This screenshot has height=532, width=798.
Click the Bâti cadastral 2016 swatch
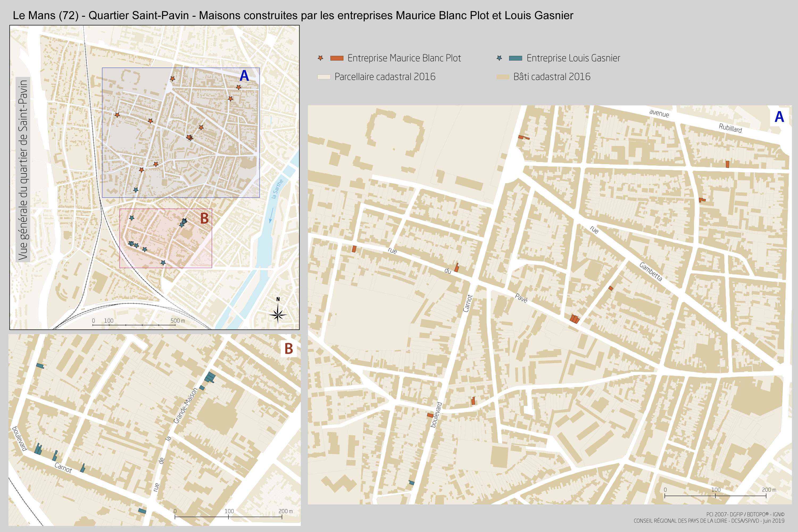[x=503, y=77]
